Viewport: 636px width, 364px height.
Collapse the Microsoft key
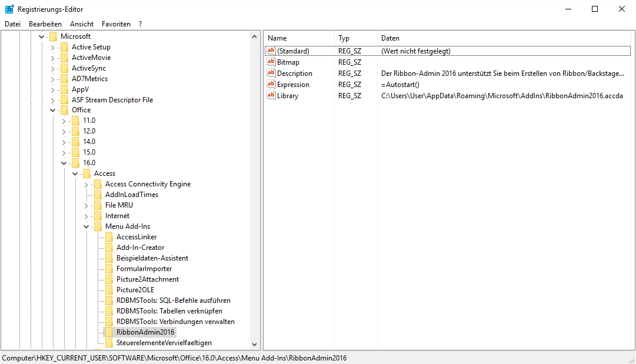point(41,36)
